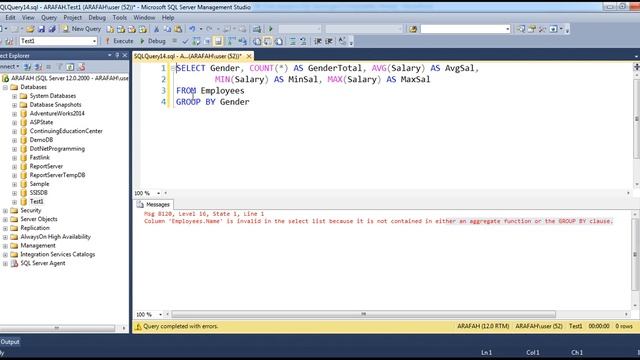
Task: Click the green Start arrow icon
Action: tap(271, 29)
